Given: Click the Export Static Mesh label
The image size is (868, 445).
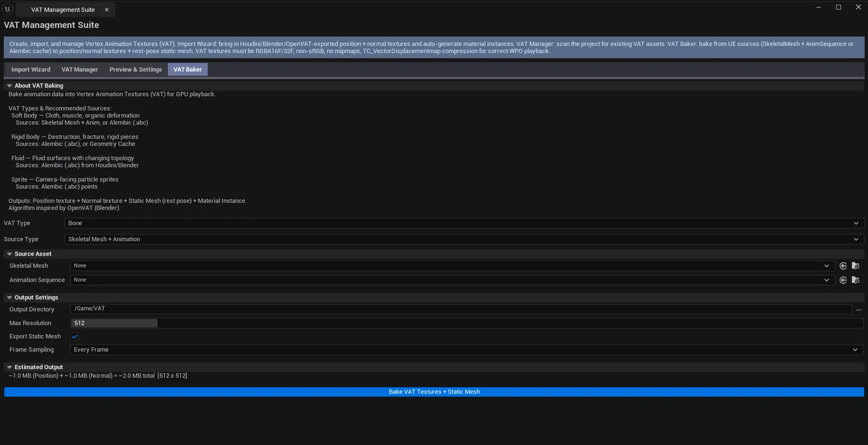Looking at the screenshot, I should pos(35,336).
